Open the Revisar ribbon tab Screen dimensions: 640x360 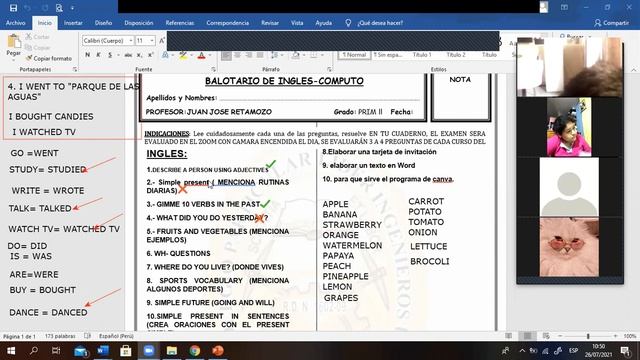(x=270, y=23)
